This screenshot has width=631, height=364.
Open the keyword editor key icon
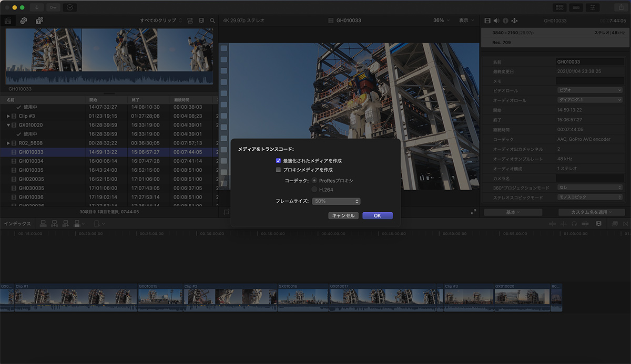coord(53,7)
